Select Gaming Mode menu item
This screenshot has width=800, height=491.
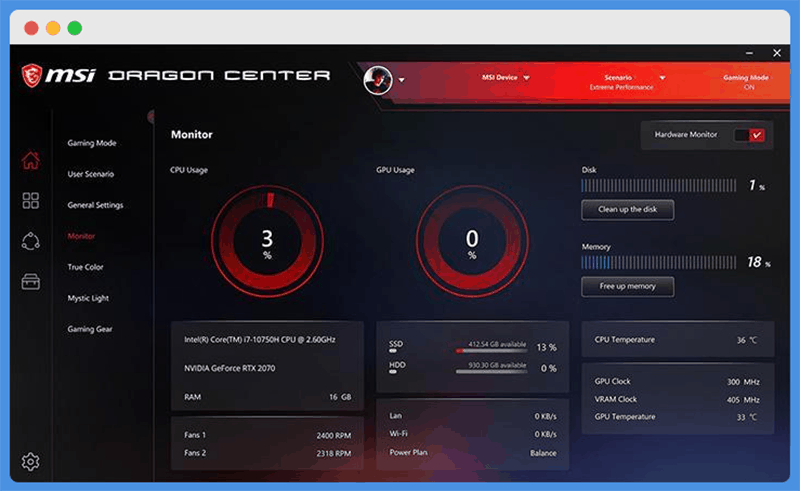(x=92, y=143)
